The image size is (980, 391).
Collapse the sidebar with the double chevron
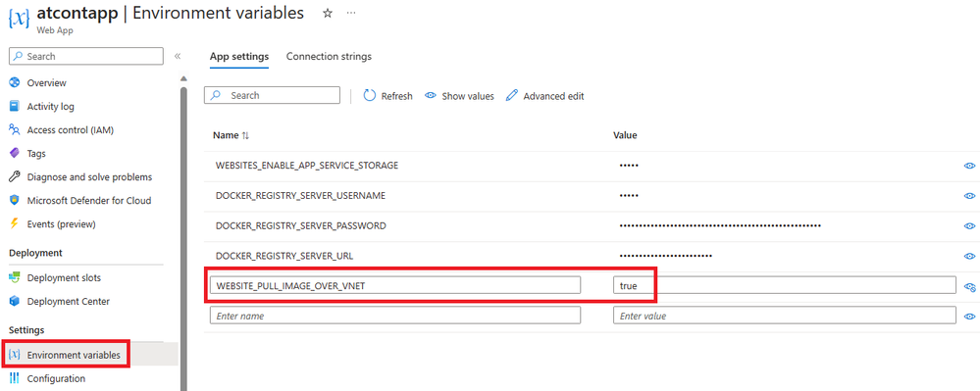178,56
